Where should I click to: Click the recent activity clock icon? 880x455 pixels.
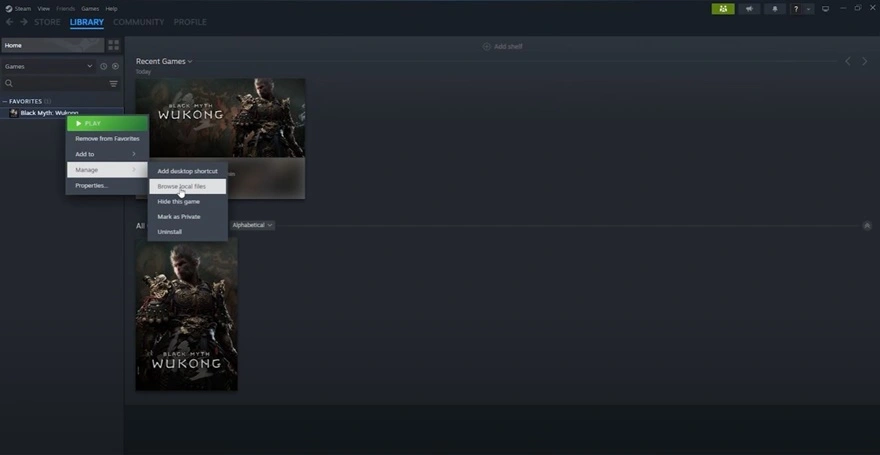pos(103,66)
